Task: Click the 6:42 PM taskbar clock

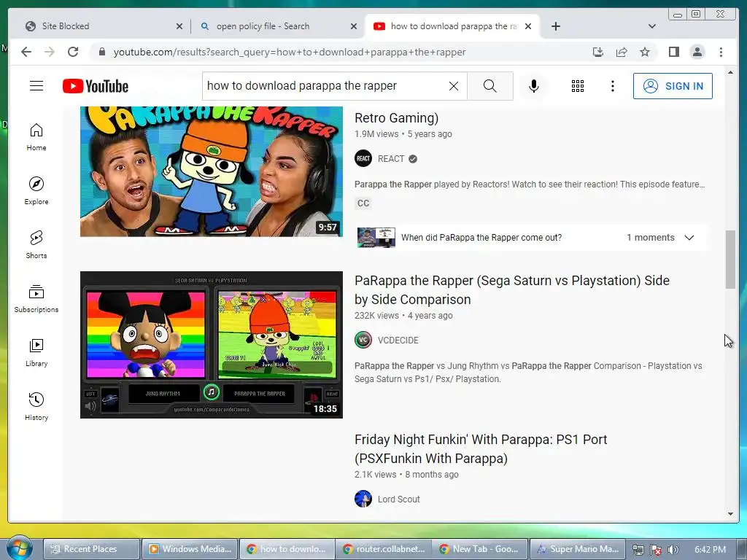Action: coord(710,550)
